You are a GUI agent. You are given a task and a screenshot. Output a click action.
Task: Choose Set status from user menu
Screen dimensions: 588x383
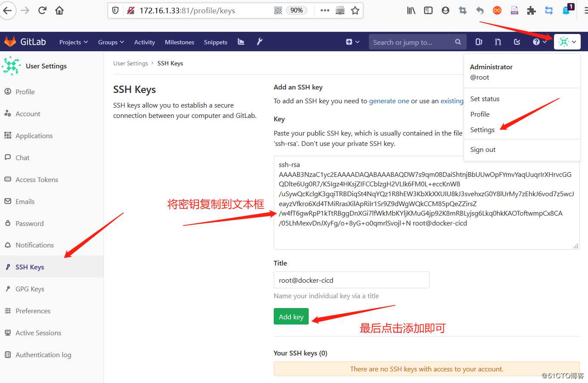(x=485, y=99)
